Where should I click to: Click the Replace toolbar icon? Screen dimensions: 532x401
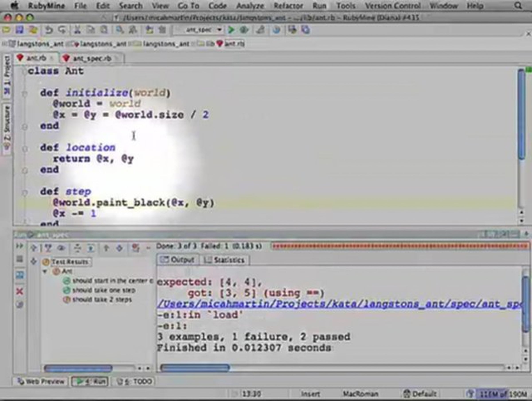point(133,30)
